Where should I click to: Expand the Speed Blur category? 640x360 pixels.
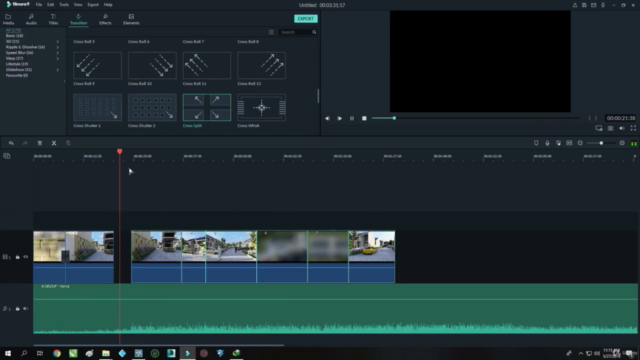(x=58, y=53)
